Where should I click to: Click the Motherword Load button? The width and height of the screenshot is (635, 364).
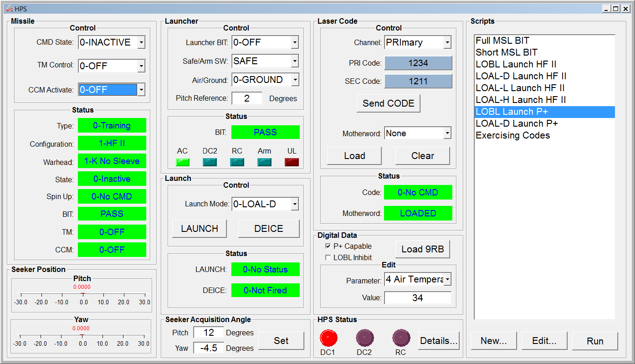click(354, 156)
